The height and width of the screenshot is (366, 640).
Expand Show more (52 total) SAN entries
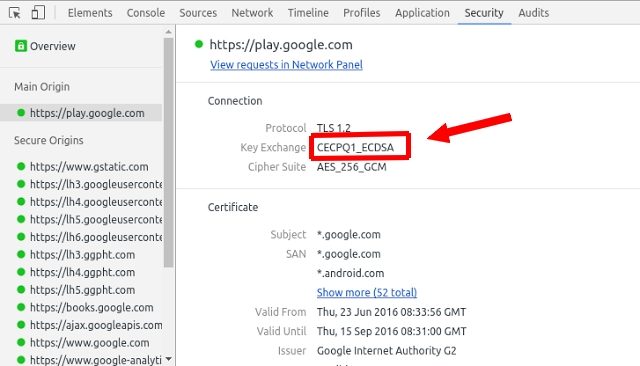pyautogui.click(x=367, y=292)
